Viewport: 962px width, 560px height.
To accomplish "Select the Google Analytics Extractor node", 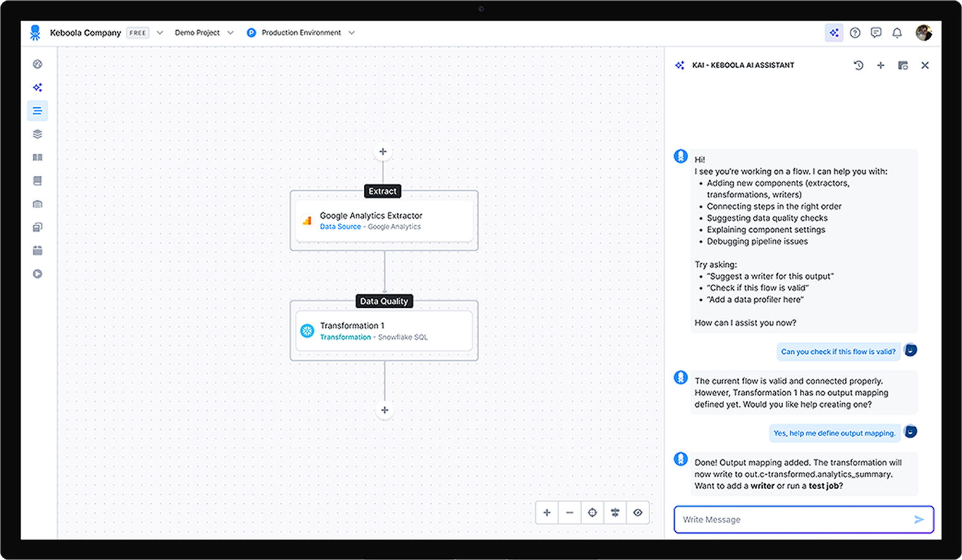I will click(x=384, y=221).
